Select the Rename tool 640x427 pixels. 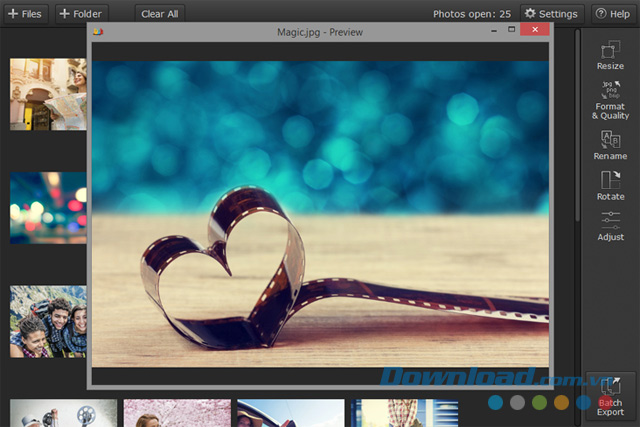(x=610, y=145)
